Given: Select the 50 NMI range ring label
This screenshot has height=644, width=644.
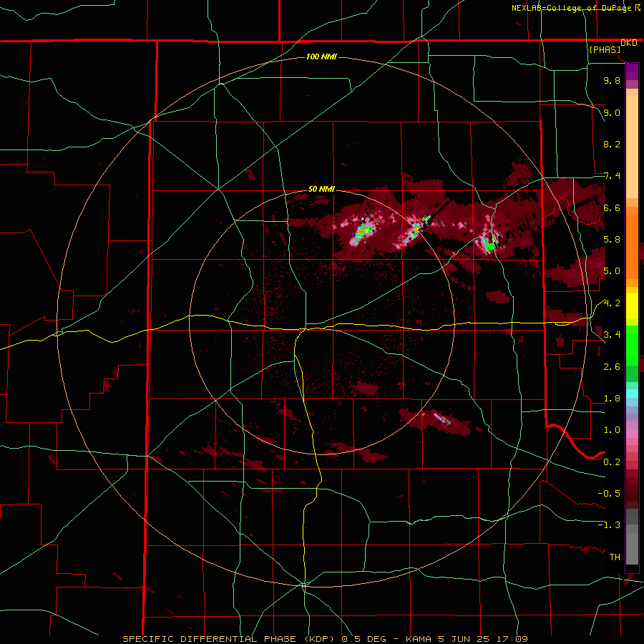Looking at the screenshot, I should tap(321, 190).
